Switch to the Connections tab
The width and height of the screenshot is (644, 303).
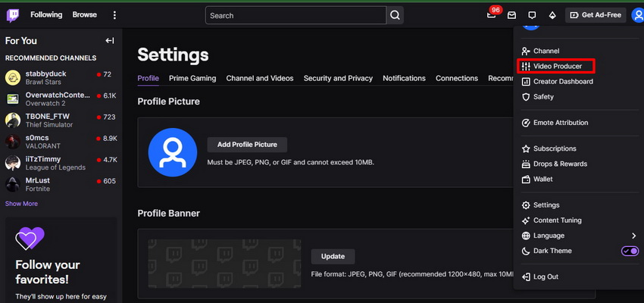coord(457,78)
